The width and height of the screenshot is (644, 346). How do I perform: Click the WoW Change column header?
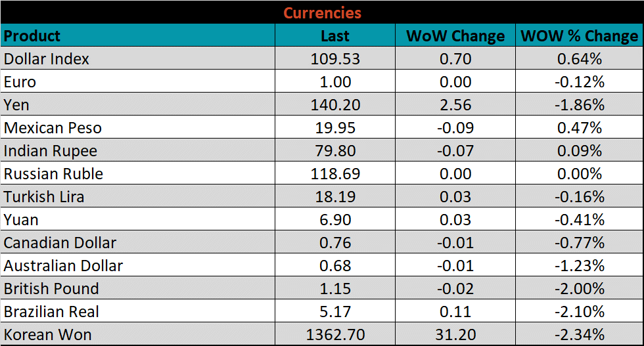pyautogui.click(x=455, y=35)
